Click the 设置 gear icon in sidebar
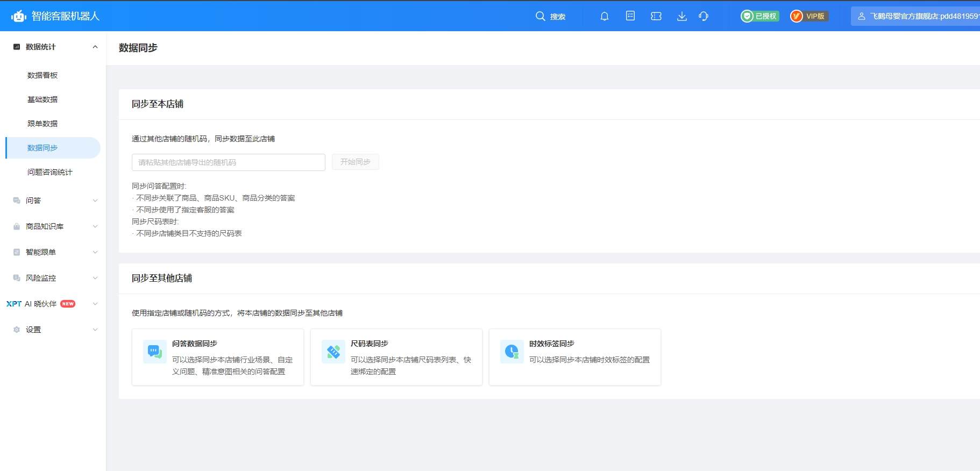 (x=17, y=330)
